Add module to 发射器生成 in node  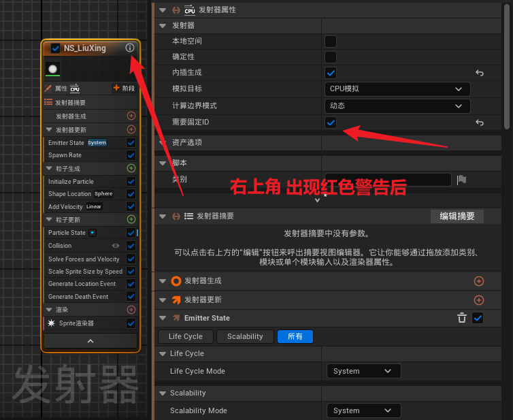[131, 116]
